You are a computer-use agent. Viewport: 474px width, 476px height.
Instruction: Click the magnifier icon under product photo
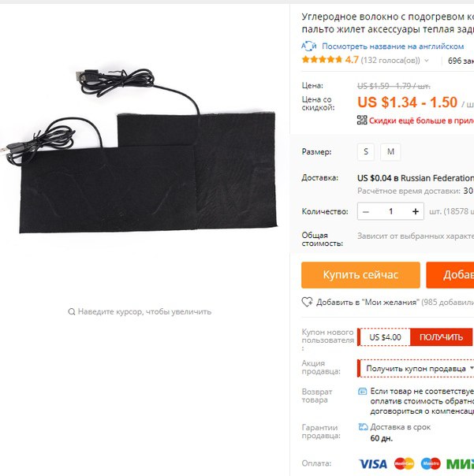click(x=72, y=312)
